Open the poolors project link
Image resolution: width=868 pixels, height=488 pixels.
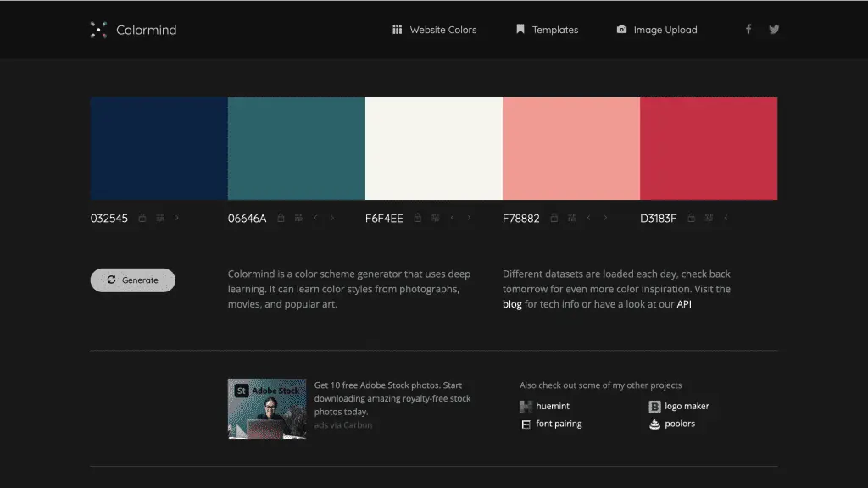(672, 424)
